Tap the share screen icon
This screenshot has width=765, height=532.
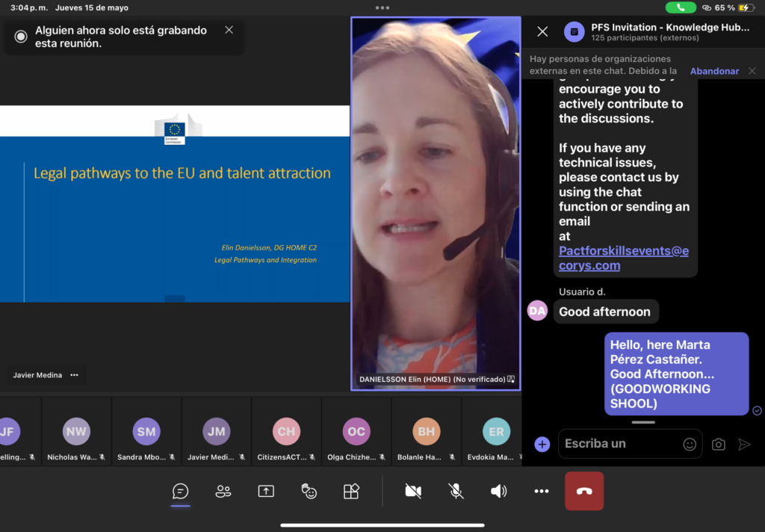[266, 491]
